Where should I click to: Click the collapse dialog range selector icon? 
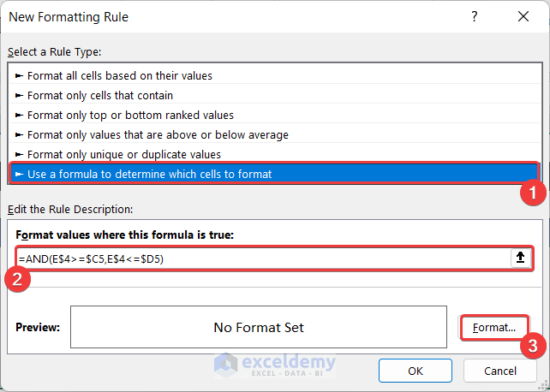tap(519, 258)
